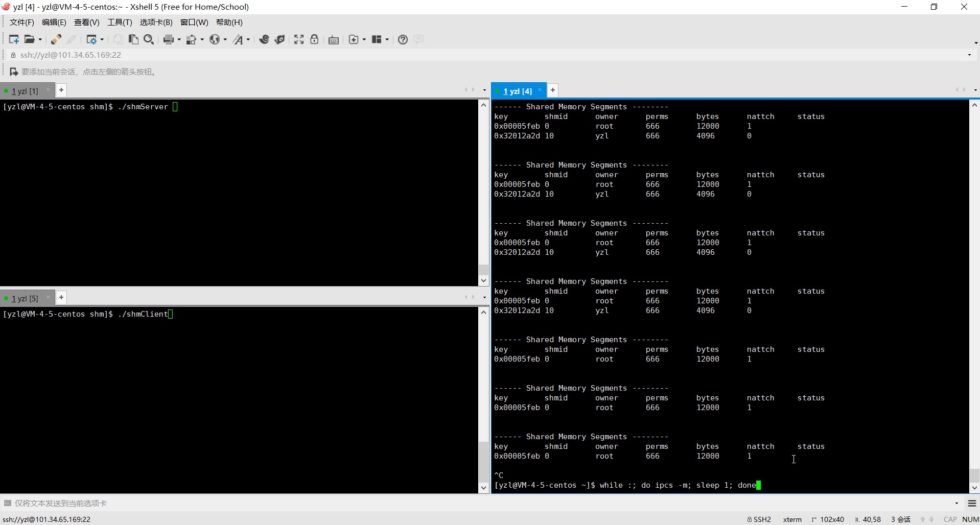Click the add current session arrow button
Image resolution: width=980 pixels, height=525 pixels.
[x=14, y=72]
